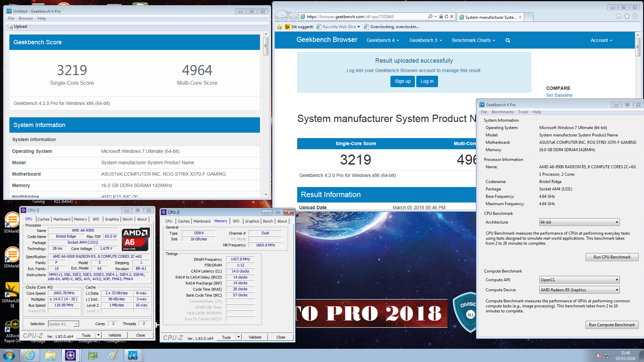The width and height of the screenshot is (644, 362).
Task: Switch to Geekbench from the taskbar
Action: coord(133,355)
